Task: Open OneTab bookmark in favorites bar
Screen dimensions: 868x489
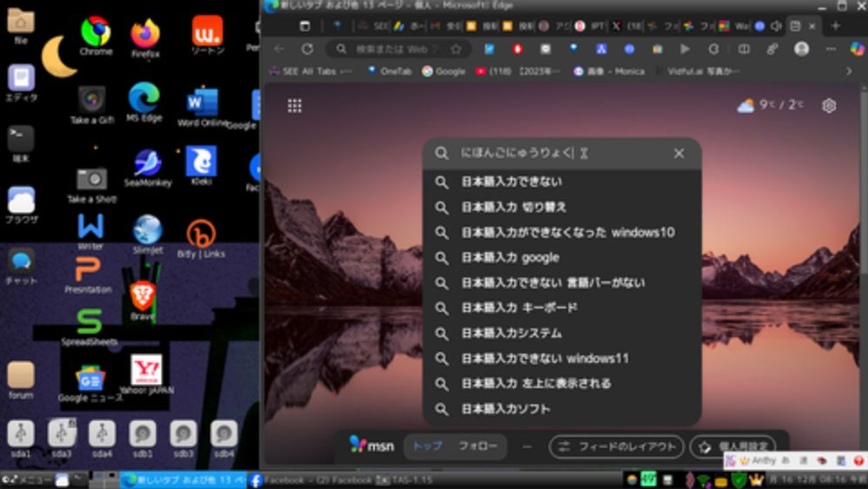Action: click(390, 71)
